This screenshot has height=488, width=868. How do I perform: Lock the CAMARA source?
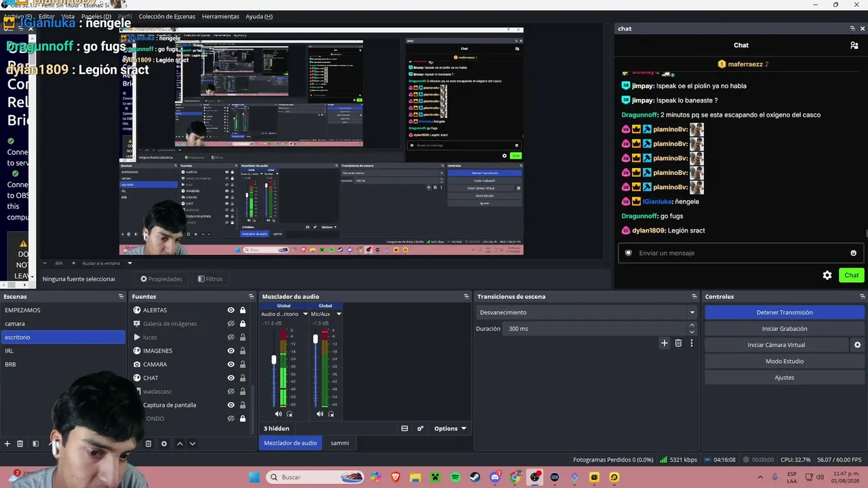(243, 365)
